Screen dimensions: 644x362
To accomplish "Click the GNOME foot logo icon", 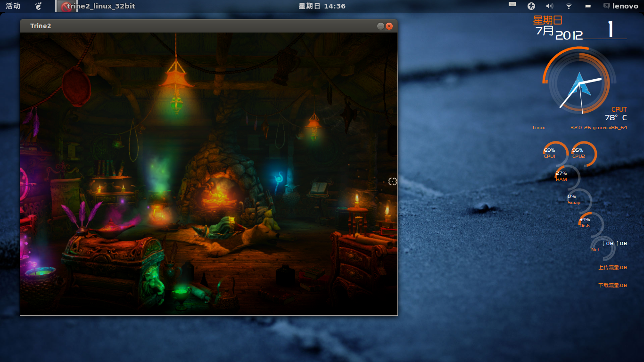I will pyautogui.click(x=39, y=6).
